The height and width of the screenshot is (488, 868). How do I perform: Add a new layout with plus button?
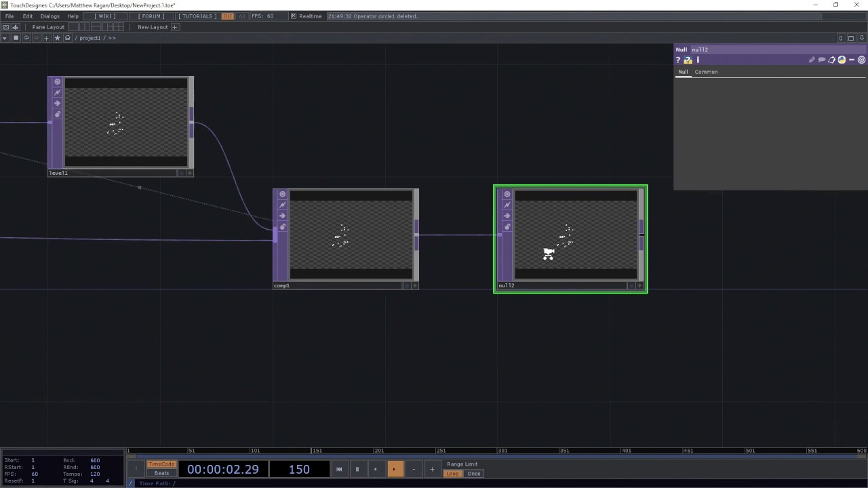pos(175,27)
